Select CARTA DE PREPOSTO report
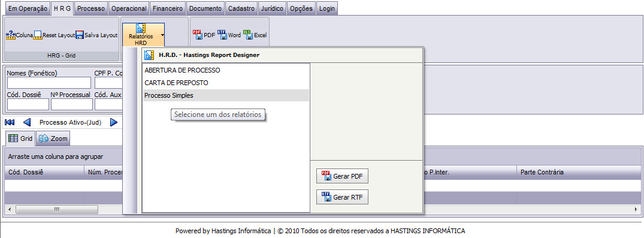Image resolution: width=644 pixels, height=238 pixels. click(226, 83)
